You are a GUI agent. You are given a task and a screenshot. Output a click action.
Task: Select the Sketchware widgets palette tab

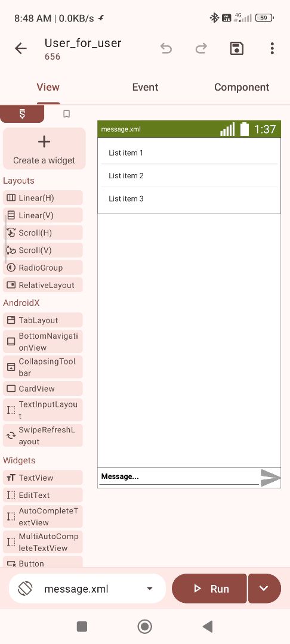22,114
